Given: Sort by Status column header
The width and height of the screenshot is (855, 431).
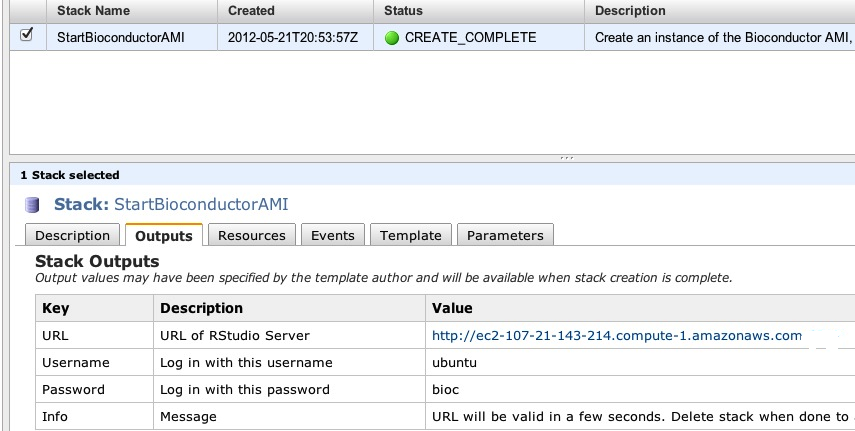Looking at the screenshot, I should 404,11.
